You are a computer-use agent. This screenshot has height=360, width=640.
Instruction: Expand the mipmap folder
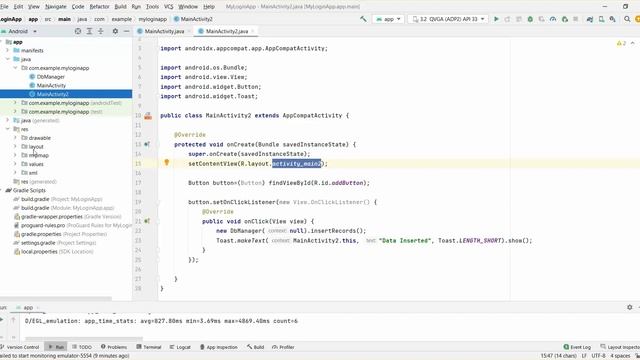pos(16,155)
